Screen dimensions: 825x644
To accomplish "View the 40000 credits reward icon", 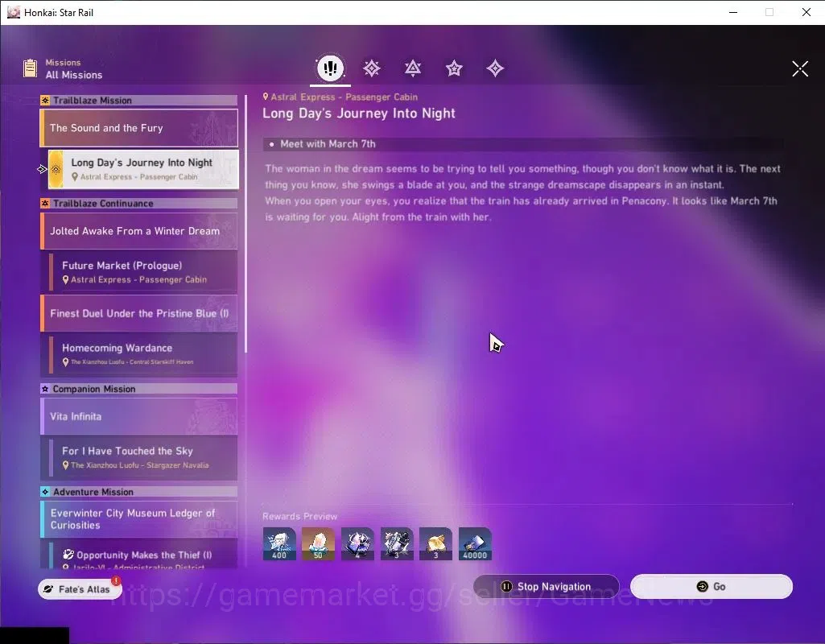I will pyautogui.click(x=475, y=543).
